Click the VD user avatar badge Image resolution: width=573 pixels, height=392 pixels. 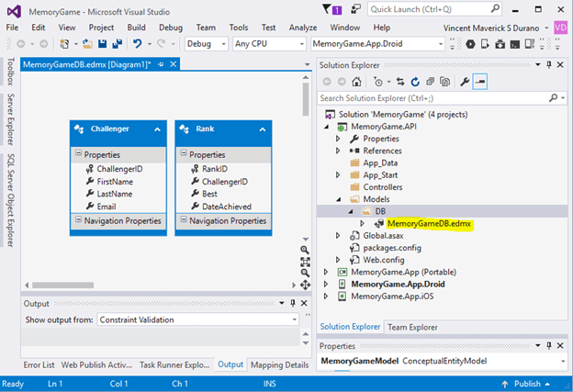[560, 28]
